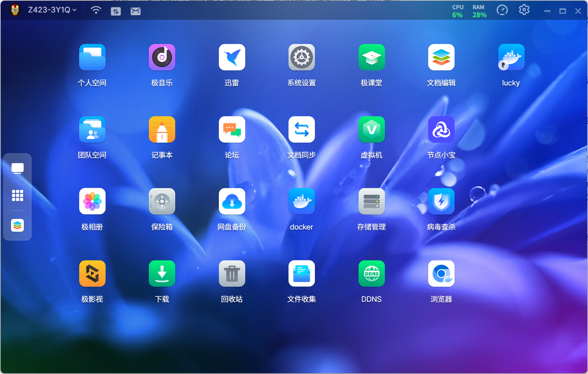This screenshot has width=588, height=374.
Task: Open the docker app
Action: click(x=302, y=201)
